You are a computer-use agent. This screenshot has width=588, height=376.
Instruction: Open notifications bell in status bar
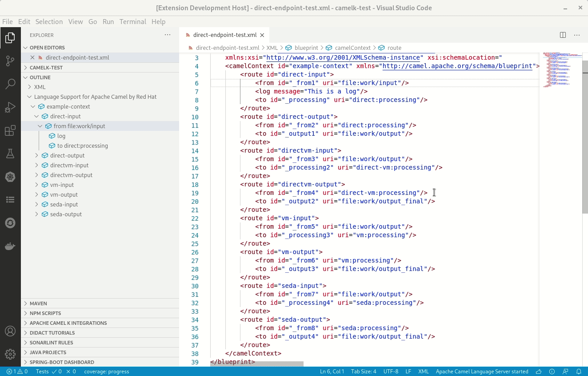click(x=578, y=372)
